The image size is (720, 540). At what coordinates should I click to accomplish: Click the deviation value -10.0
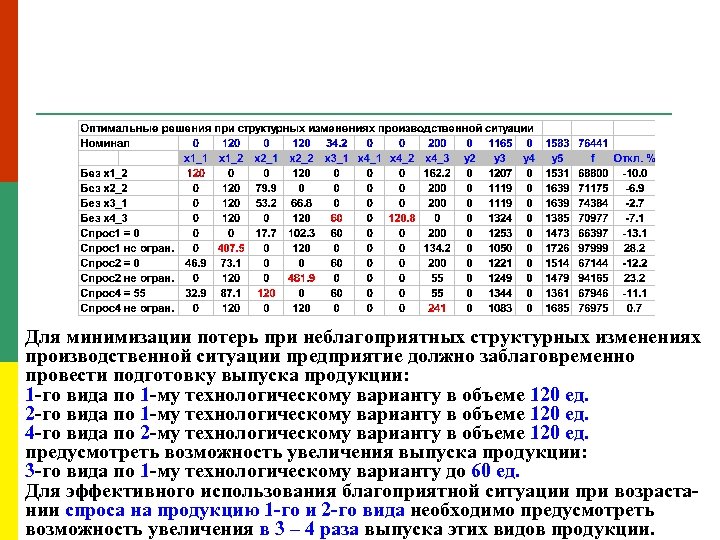coord(634,174)
